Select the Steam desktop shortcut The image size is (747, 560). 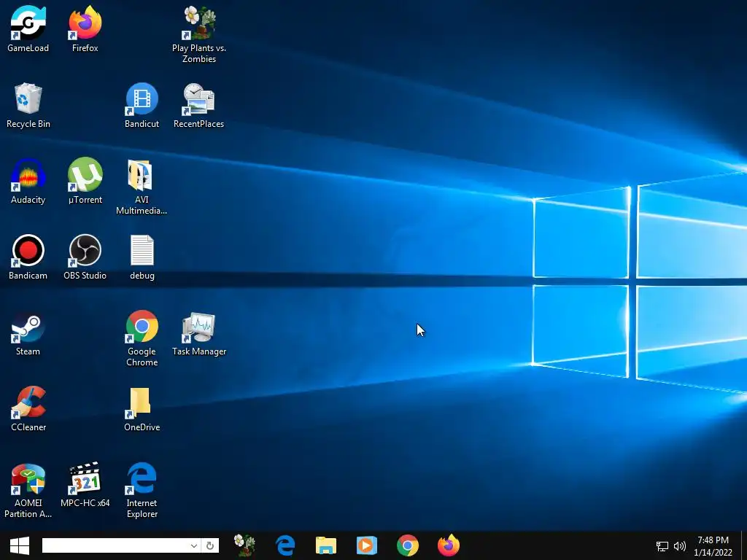(x=28, y=332)
